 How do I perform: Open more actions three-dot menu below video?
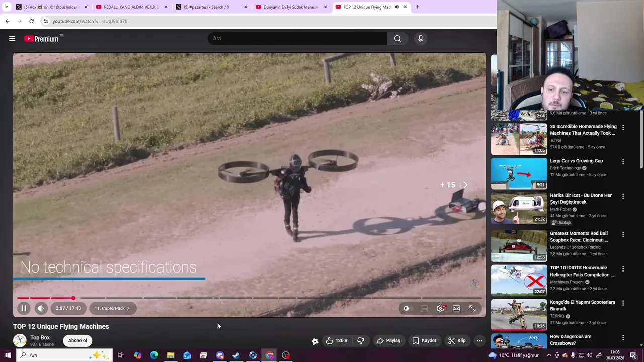pyautogui.click(x=479, y=341)
